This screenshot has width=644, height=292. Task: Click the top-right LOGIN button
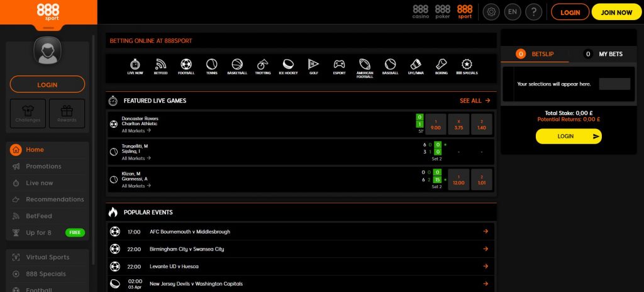tap(570, 13)
